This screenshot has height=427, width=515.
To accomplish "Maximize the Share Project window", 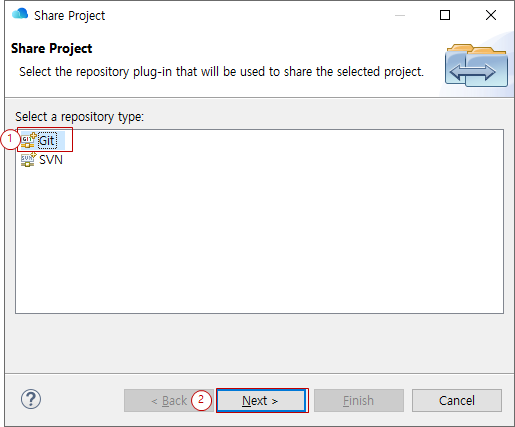I will pyautogui.click(x=445, y=15).
